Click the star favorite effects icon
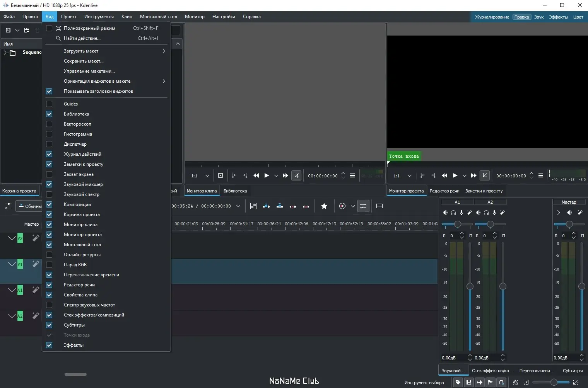The width and height of the screenshot is (588, 388). point(324,206)
